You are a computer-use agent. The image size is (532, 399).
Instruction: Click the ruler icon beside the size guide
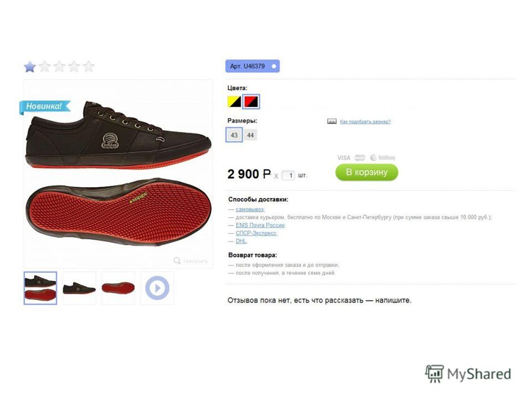331,121
